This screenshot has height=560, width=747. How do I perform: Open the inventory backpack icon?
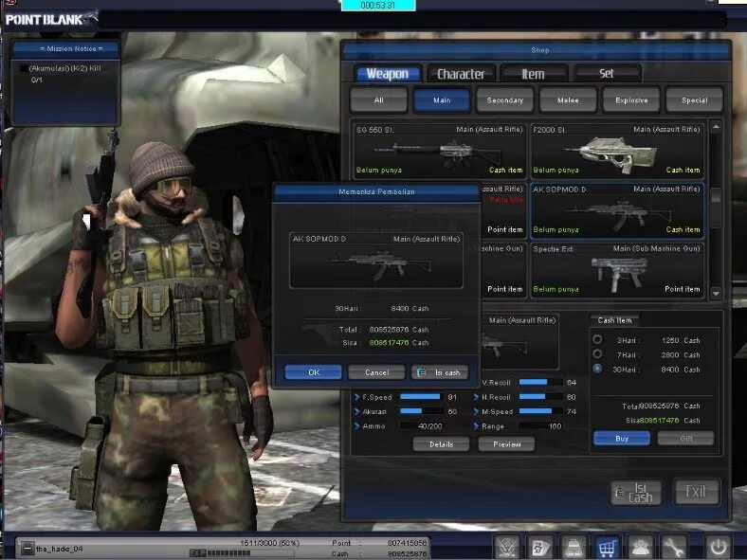(x=574, y=546)
